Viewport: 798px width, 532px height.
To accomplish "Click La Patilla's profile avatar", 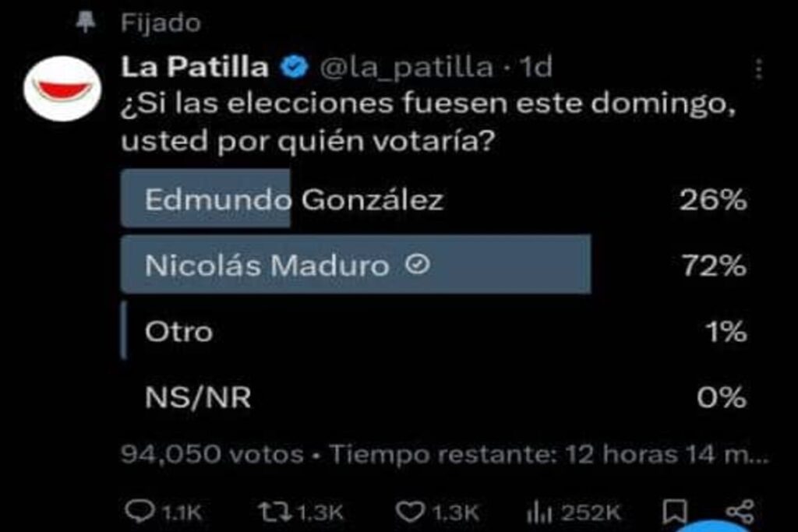I will click(x=63, y=86).
